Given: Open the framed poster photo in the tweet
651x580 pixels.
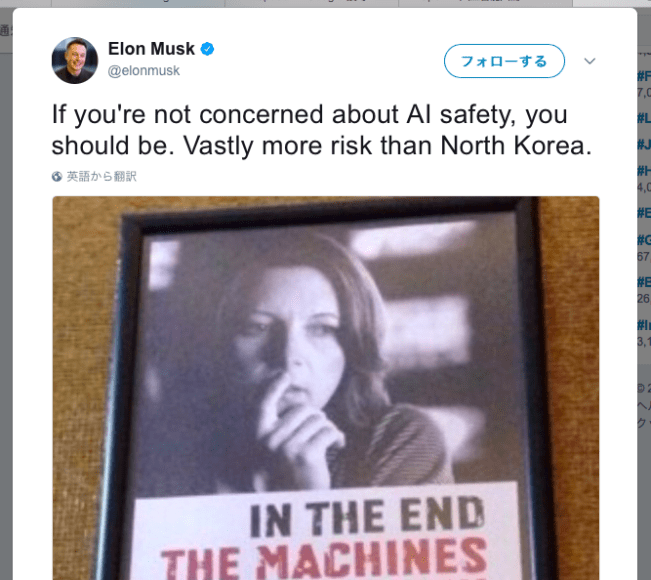Looking at the screenshot, I should coord(326,388).
